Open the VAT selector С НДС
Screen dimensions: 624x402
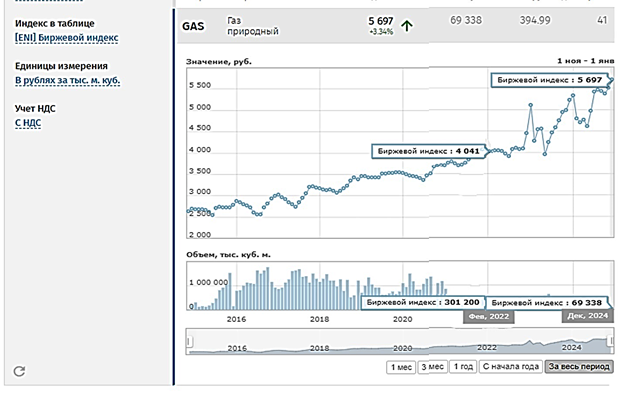pos(28,122)
